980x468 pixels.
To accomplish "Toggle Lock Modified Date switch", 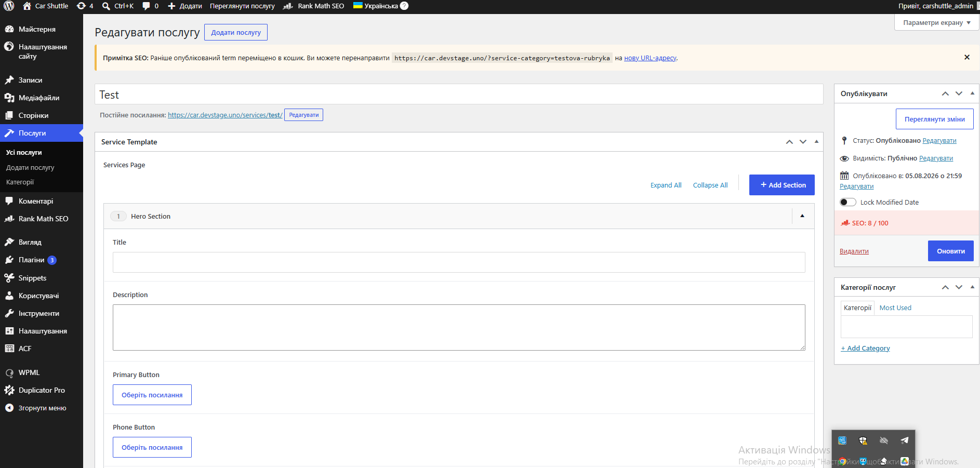I will point(847,202).
